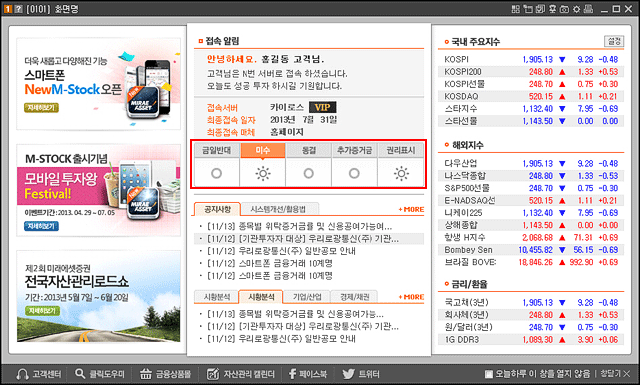Click the 나스닥종합 row
This screenshot has height=385, width=640.
pos(531,176)
